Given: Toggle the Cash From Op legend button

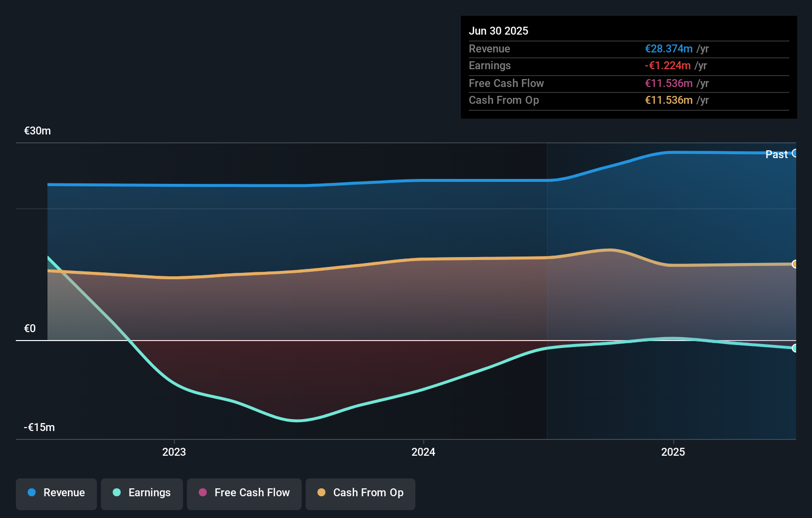Looking at the screenshot, I should tap(361, 494).
